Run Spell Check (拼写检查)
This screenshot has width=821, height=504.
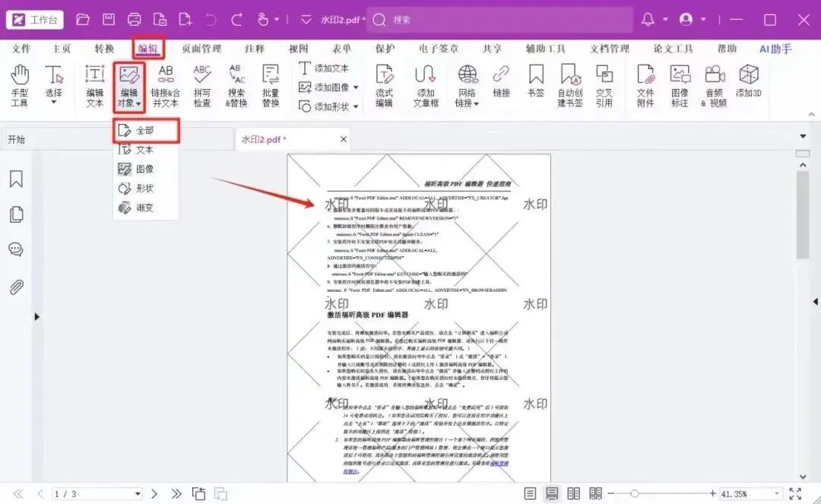tap(202, 86)
